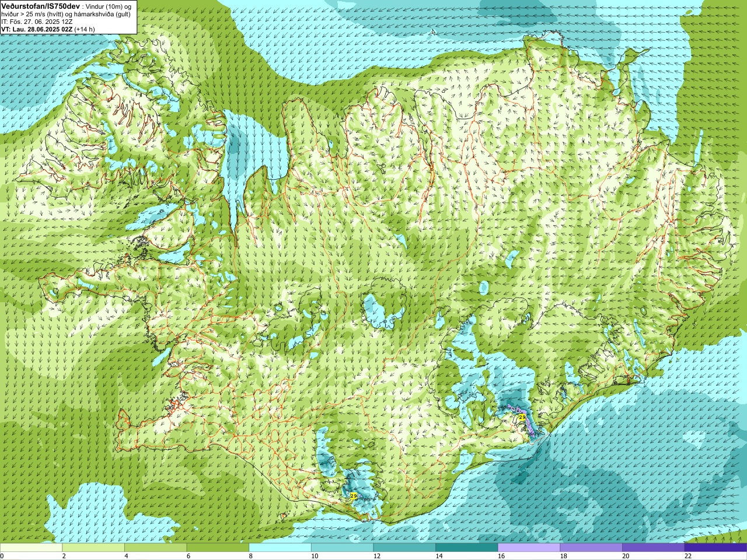Click the '2' label on the wind scale
This screenshot has height=560, width=747.
coord(64,556)
